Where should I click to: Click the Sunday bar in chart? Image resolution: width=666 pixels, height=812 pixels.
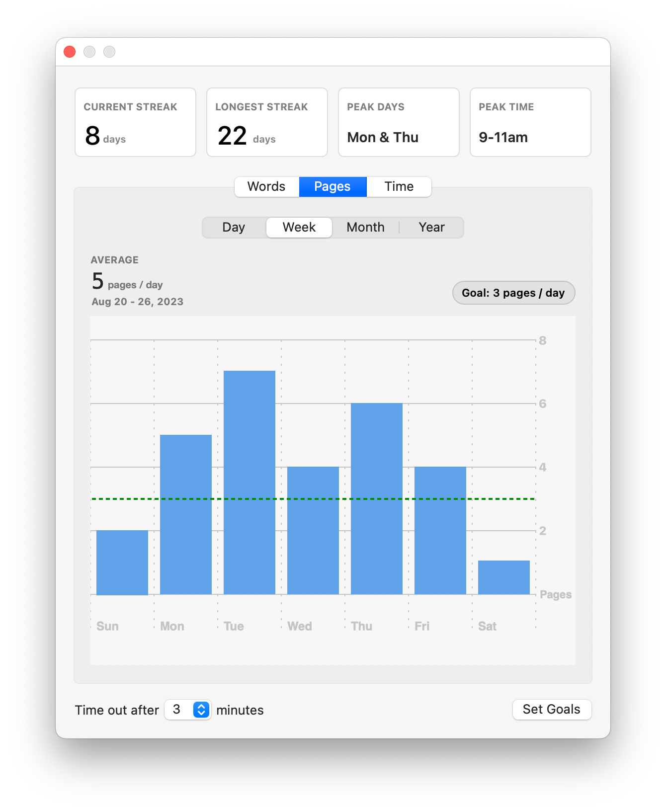pyautogui.click(x=122, y=563)
